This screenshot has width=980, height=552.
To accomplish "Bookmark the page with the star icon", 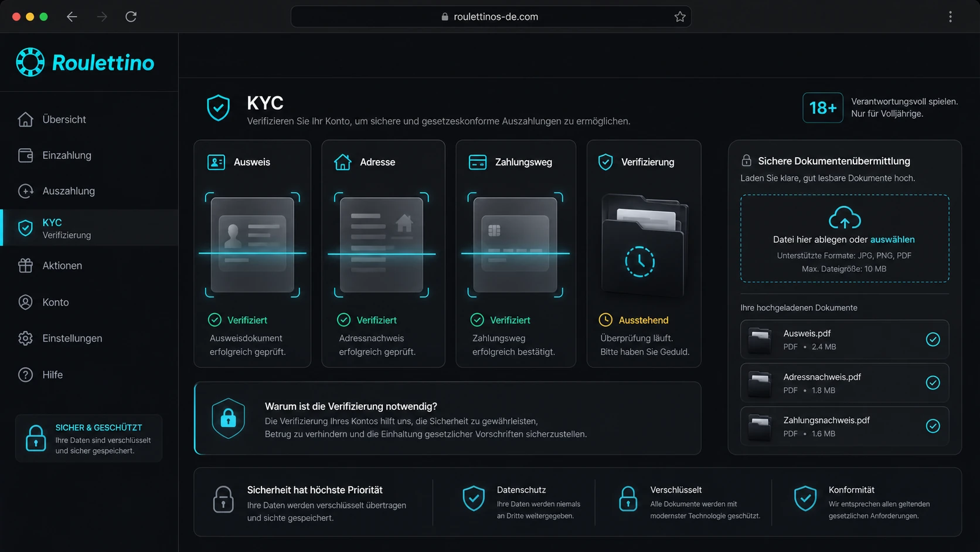I will [680, 16].
